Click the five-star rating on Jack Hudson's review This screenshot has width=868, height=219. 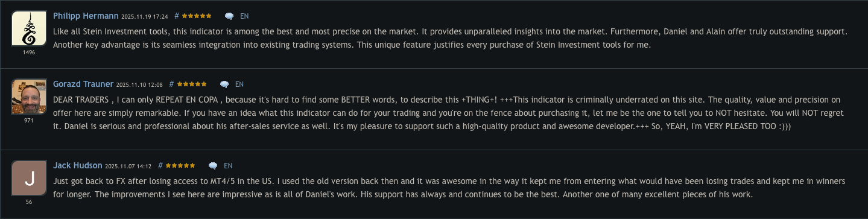click(x=180, y=165)
